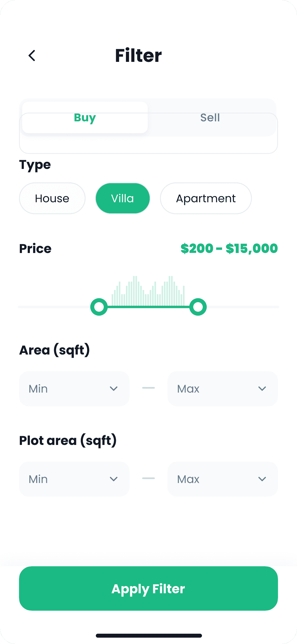Tap the $200 – $15,000 price range text

tap(229, 249)
